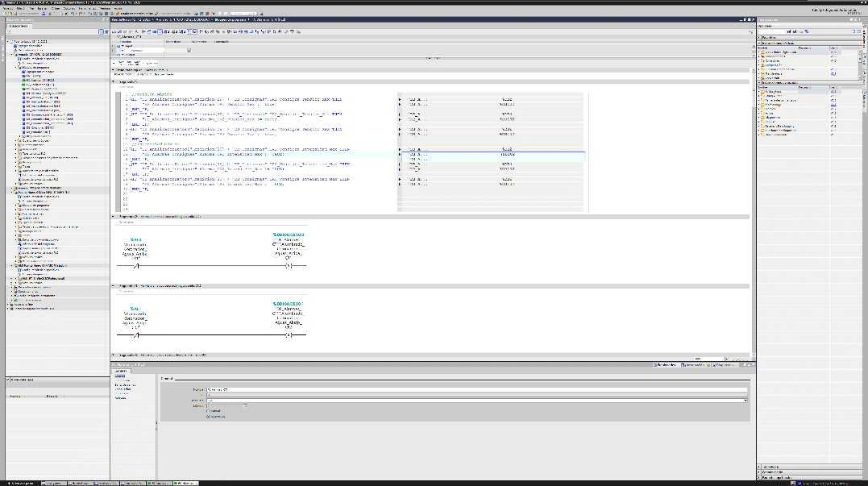Click the project search field in toolbar
This screenshot has width=868, height=486.
tap(243, 13)
